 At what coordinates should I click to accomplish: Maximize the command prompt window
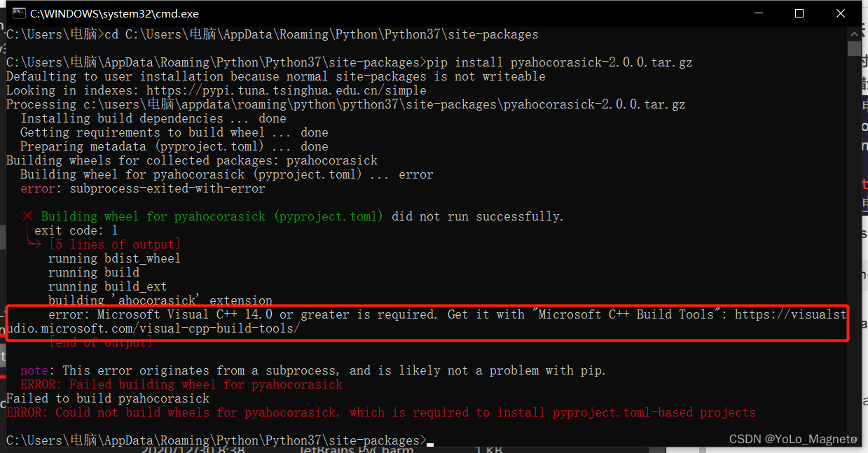click(799, 13)
